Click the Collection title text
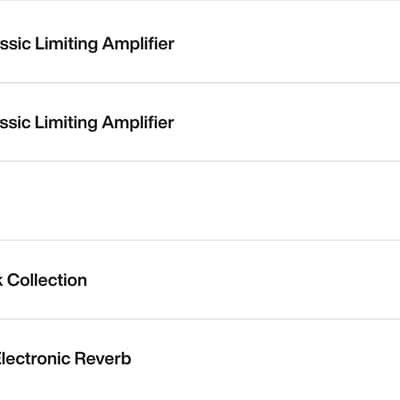400x400 pixels. point(47,280)
